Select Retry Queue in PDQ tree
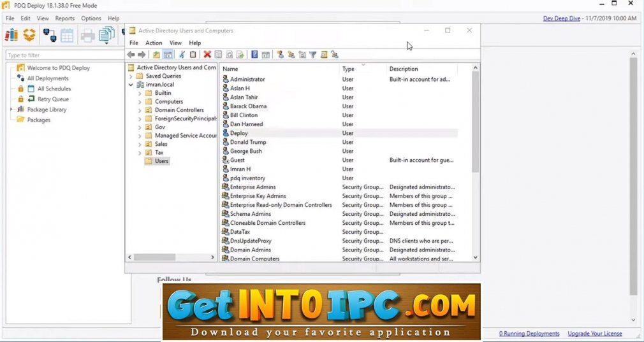This screenshot has height=342, width=644. [53, 99]
